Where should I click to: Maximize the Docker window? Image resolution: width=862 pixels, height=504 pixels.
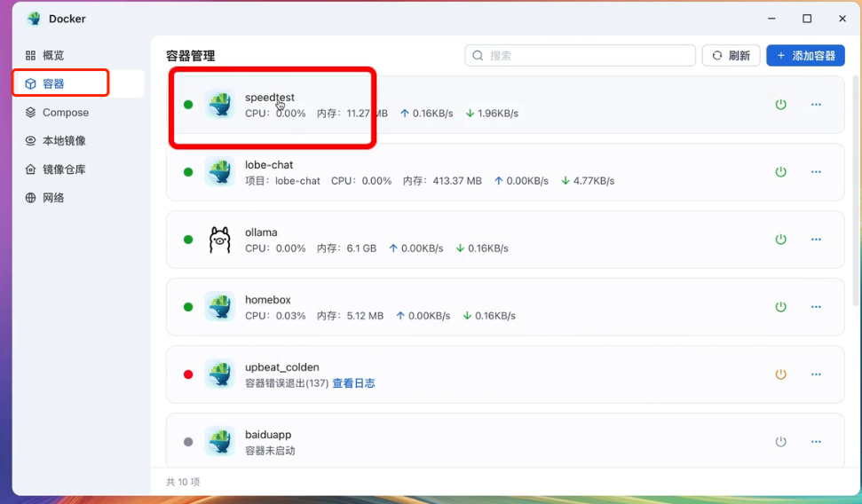[x=807, y=19]
